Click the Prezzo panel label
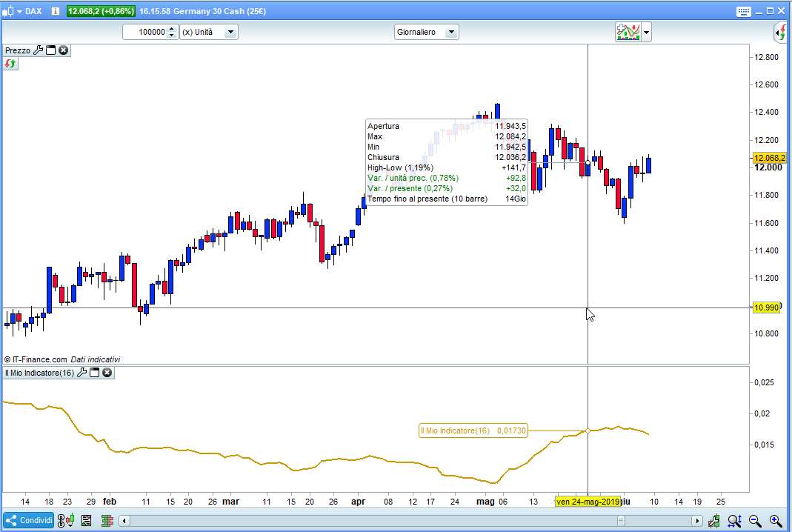Image resolution: width=792 pixels, height=532 pixels. [18, 50]
